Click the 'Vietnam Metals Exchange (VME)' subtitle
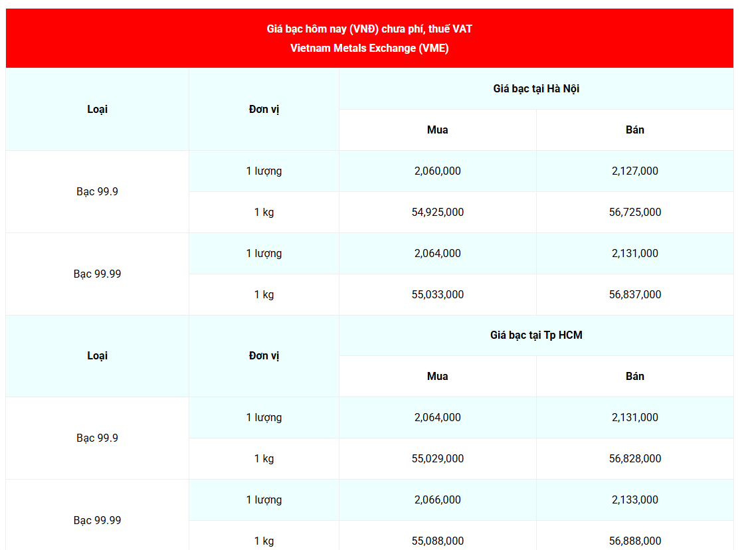The width and height of the screenshot is (756, 550). click(369, 48)
